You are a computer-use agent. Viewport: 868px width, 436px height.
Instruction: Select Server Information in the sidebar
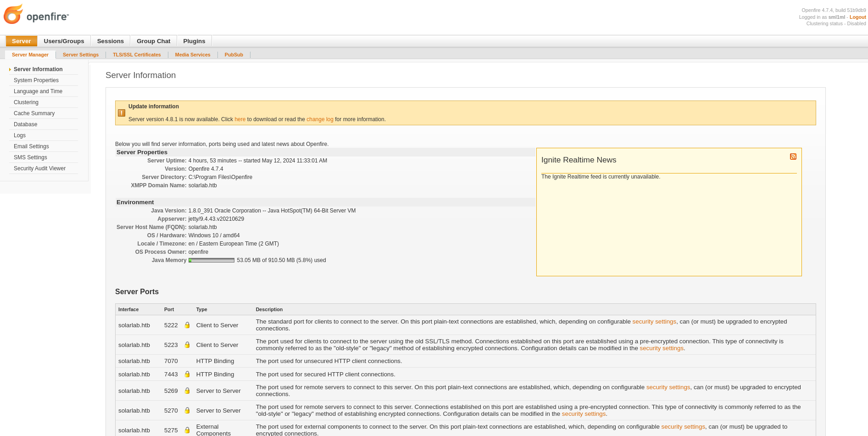(x=38, y=69)
